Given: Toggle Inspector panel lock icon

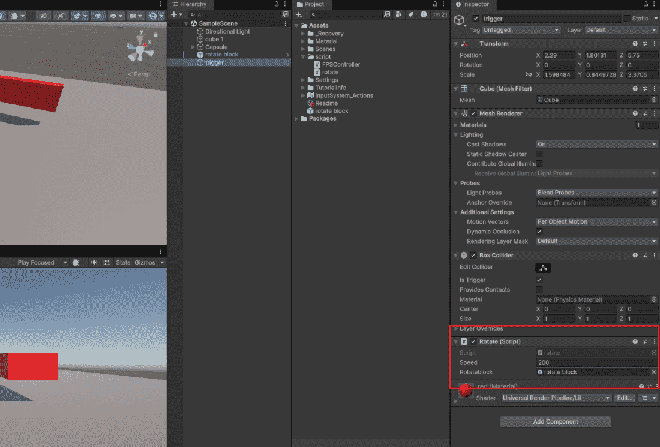Looking at the screenshot, I should tap(646, 4).
